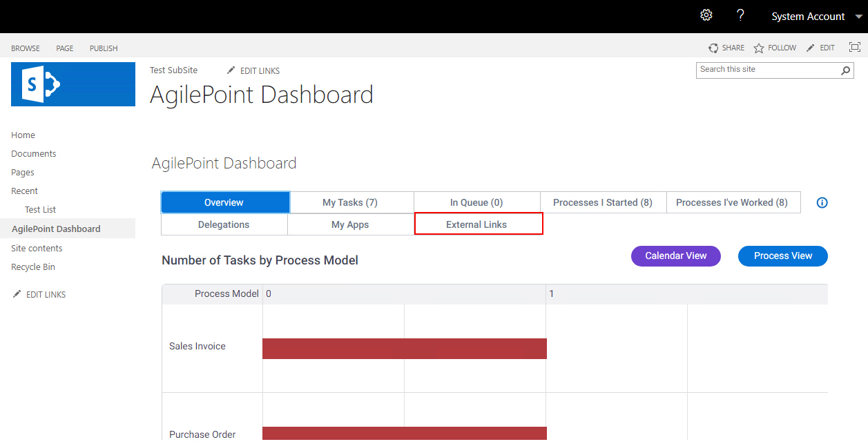
Task: Click the Share icon in ribbon
Action: coord(713,48)
